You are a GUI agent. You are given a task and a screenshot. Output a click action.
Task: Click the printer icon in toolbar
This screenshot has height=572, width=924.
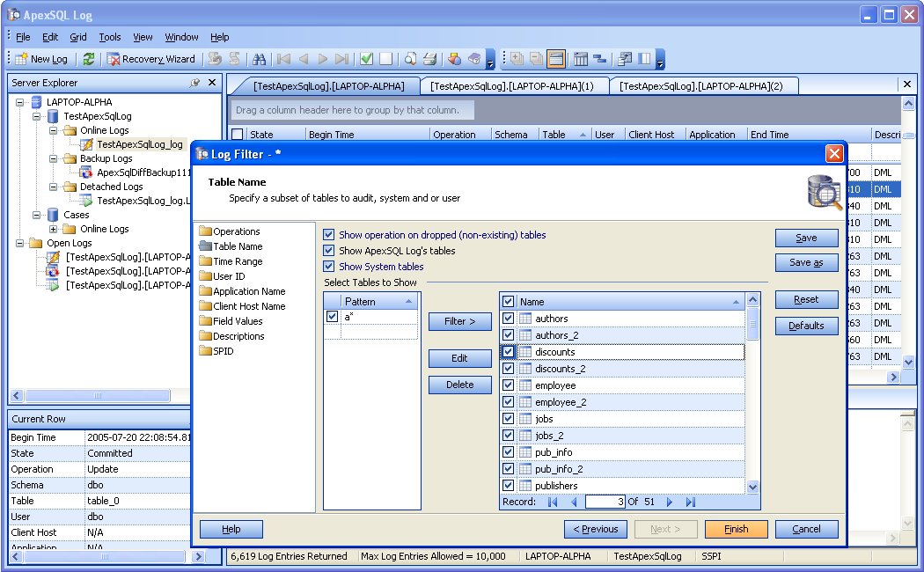(x=429, y=59)
